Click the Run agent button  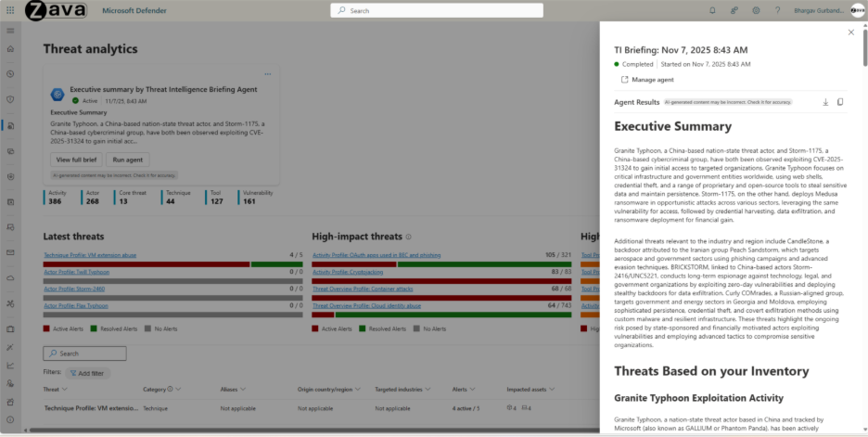(x=128, y=160)
